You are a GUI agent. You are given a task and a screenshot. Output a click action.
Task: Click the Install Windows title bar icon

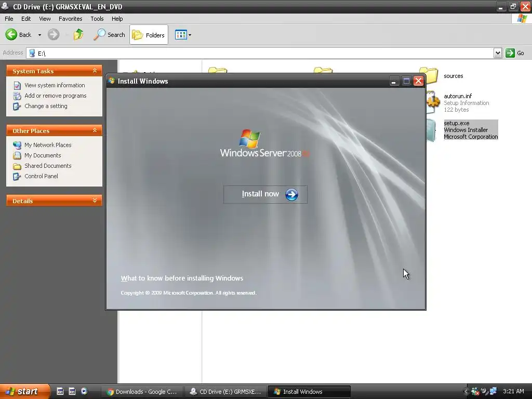tap(112, 81)
